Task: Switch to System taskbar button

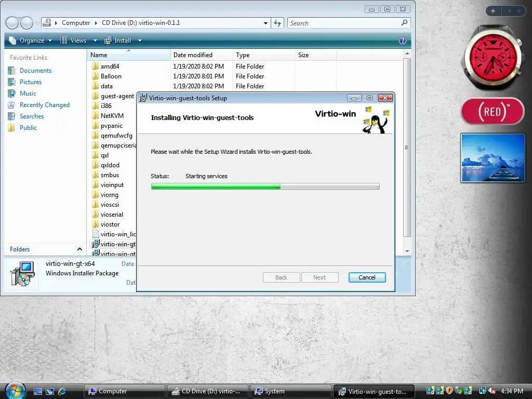Action: click(291, 391)
